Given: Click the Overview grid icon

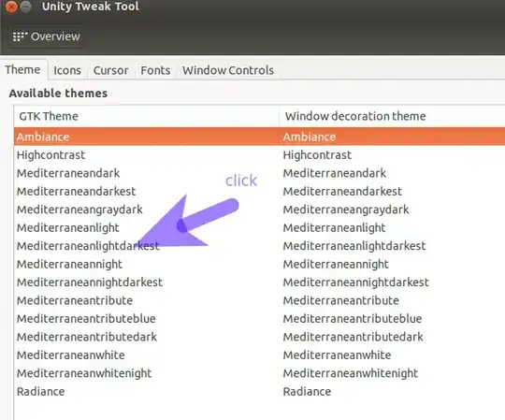Looking at the screenshot, I should [x=20, y=36].
